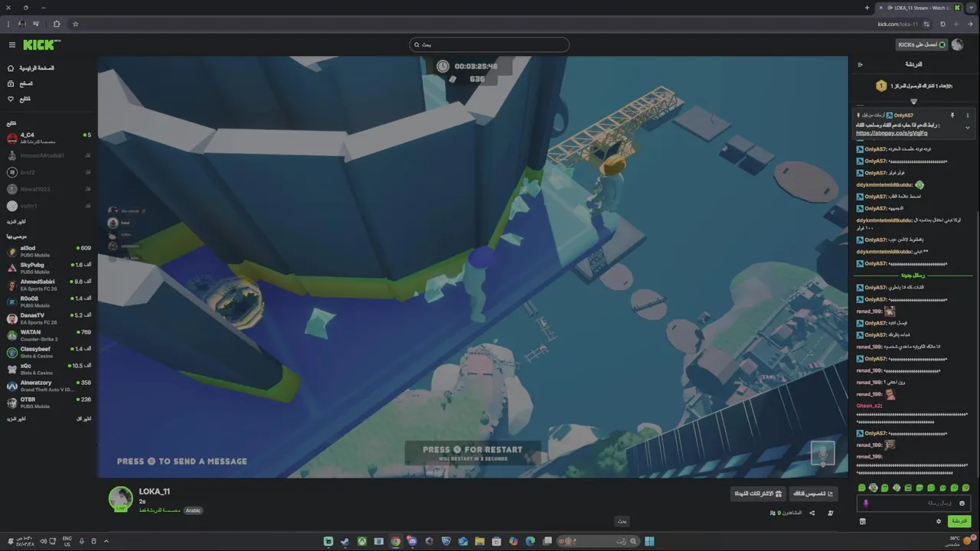Open recommended channel xQc
The height and width of the screenshot is (551, 980).
pos(48,369)
